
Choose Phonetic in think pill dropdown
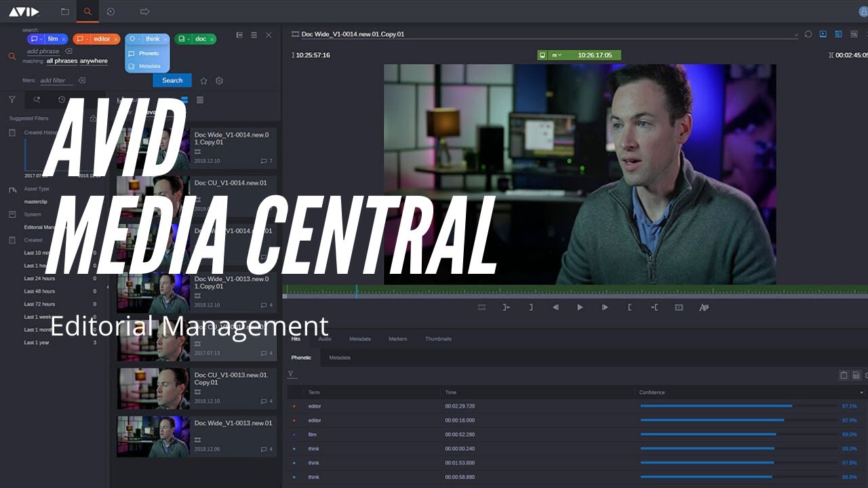coord(147,54)
